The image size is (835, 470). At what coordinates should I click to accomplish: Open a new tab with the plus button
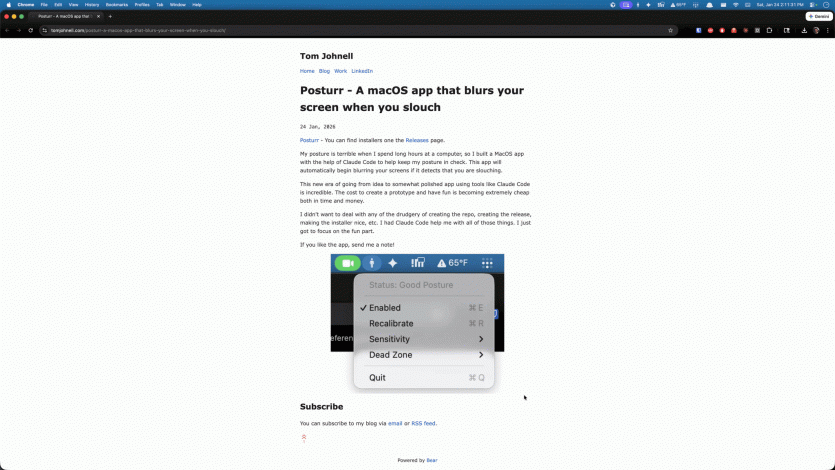[x=110, y=16]
